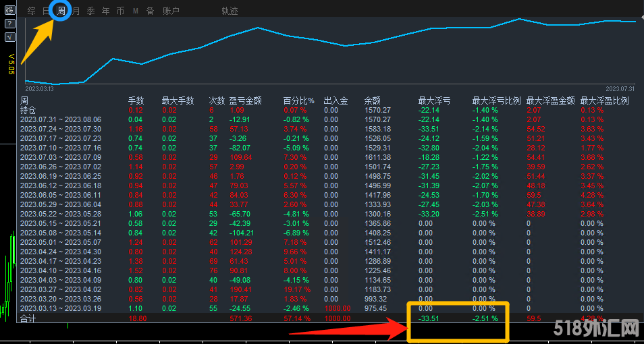Open the 年 yearly tab
644x344 pixels.
point(105,11)
